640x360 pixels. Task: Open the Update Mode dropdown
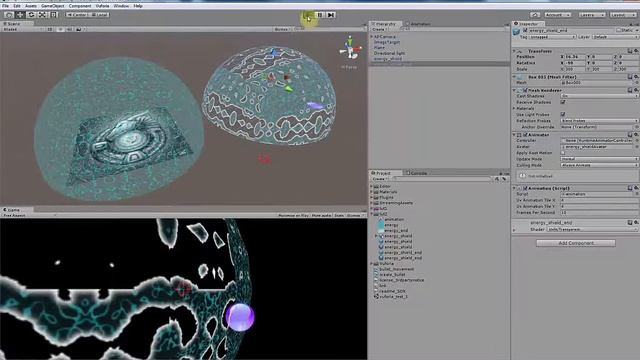(600, 159)
